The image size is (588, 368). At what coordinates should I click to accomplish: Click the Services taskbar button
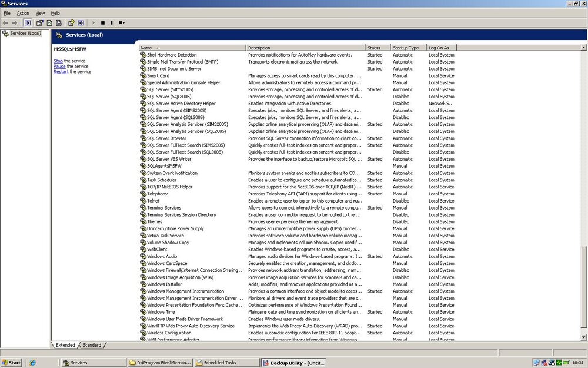click(93, 363)
